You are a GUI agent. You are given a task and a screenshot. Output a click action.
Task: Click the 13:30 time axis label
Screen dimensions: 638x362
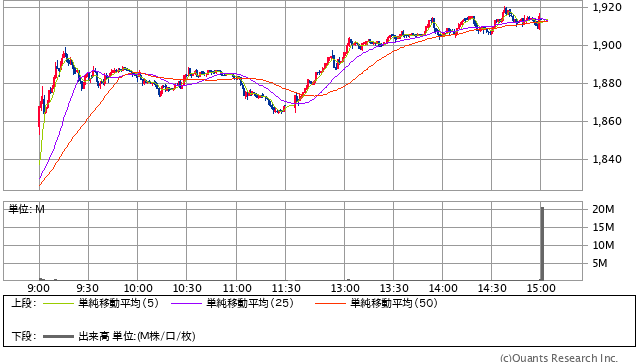click(394, 288)
